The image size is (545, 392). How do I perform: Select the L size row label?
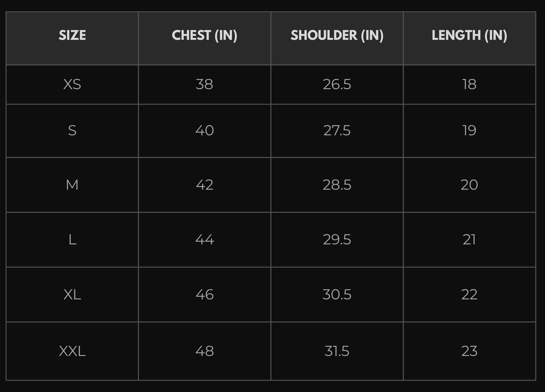(x=72, y=240)
